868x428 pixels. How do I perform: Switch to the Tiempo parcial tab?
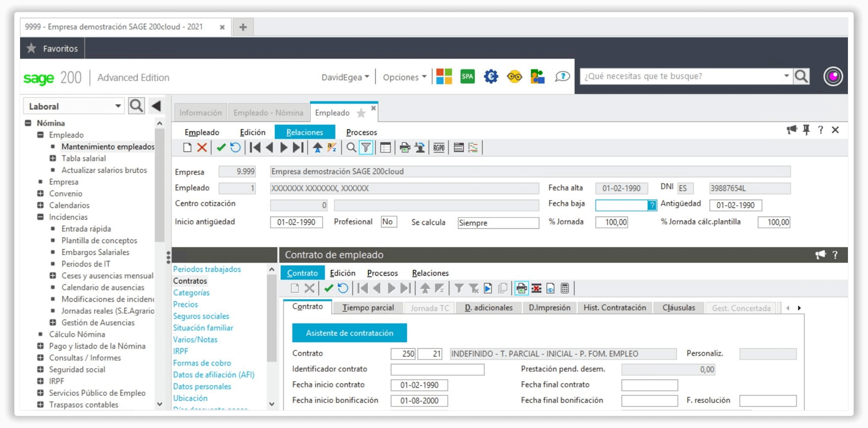pyautogui.click(x=368, y=308)
